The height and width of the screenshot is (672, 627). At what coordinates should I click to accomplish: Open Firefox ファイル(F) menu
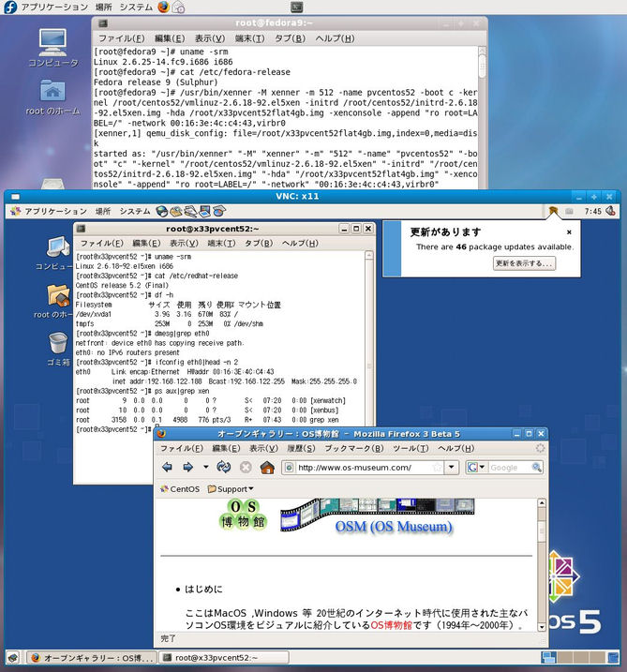click(x=182, y=448)
